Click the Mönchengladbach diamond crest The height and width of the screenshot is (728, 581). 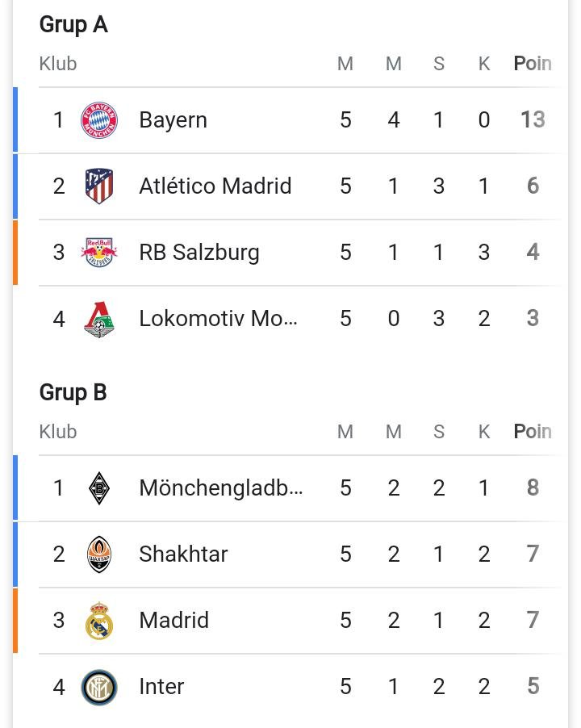[x=98, y=488]
